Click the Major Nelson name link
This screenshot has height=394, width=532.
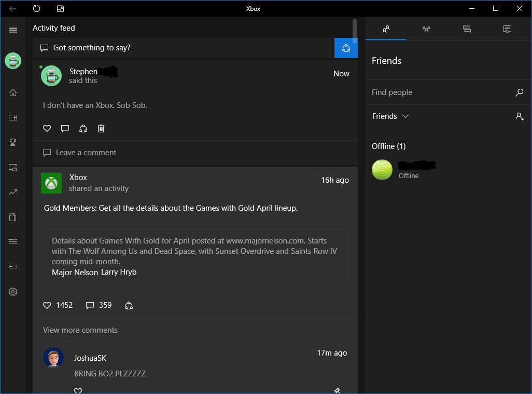(x=75, y=273)
